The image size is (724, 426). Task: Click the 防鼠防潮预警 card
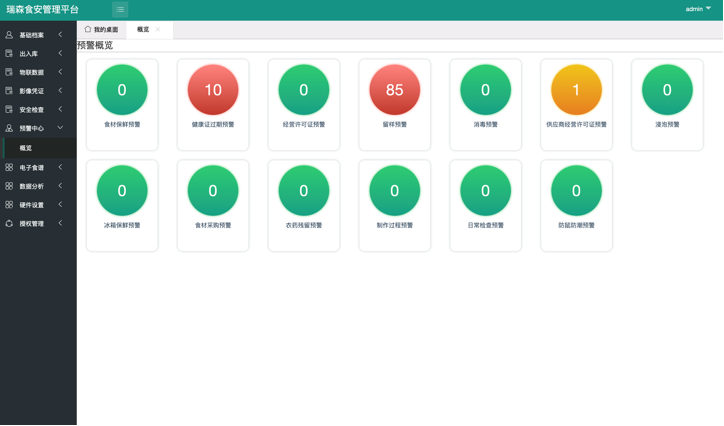click(576, 205)
